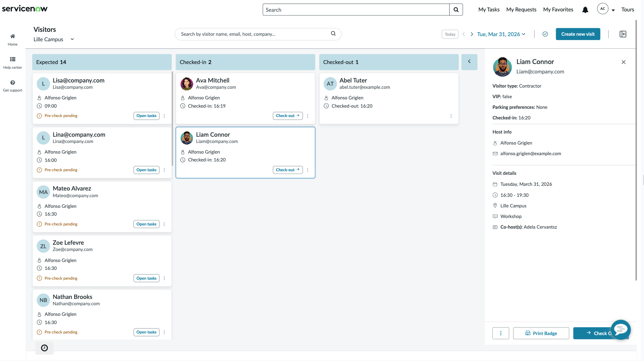Open more options for Abel Tuter card

tap(451, 116)
